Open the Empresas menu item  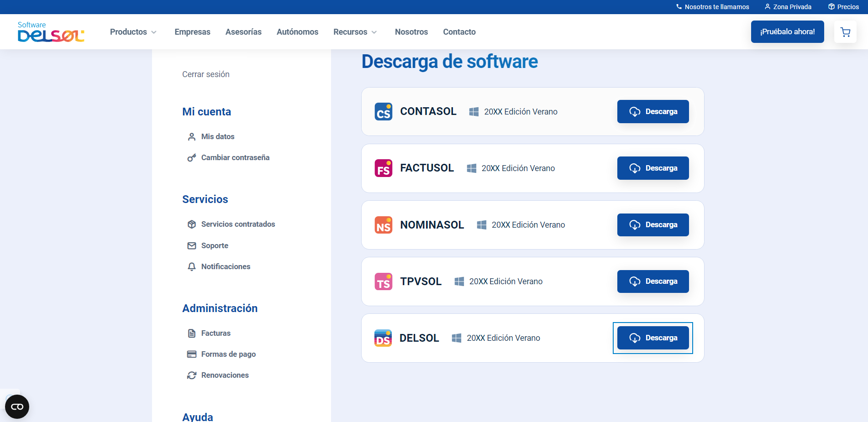pos(193,32)
